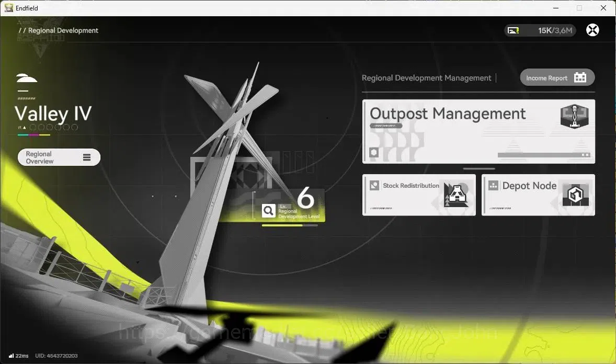
Task: Click the small square icon on Stock Redistribution
Action: pos(374,185)
